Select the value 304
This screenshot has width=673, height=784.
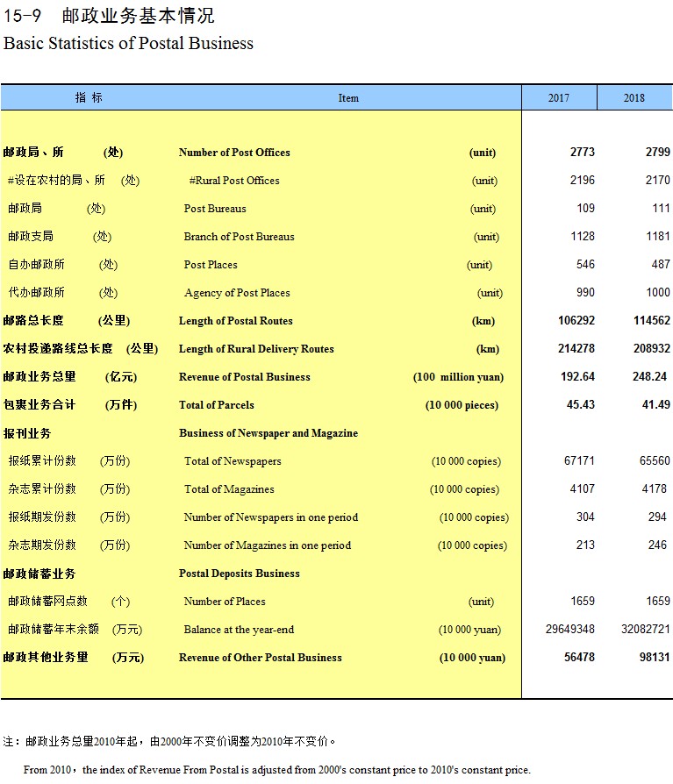585,517
